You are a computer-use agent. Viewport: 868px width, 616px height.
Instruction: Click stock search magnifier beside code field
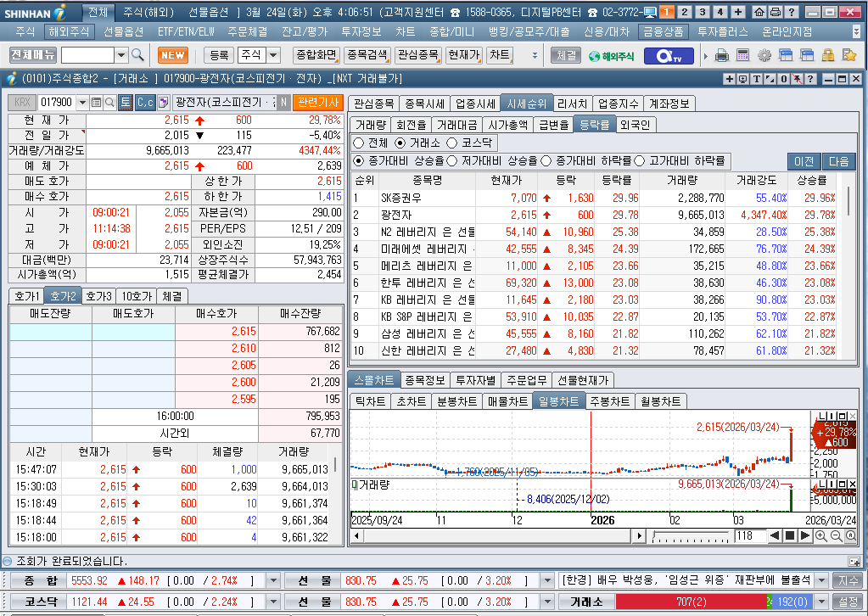pyautogui.click(x=109, y=103)
